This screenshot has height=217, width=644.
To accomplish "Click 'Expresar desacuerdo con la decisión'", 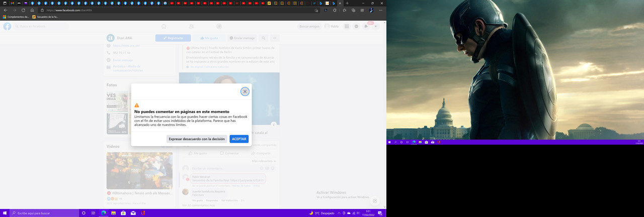I will tap(197, 139).
